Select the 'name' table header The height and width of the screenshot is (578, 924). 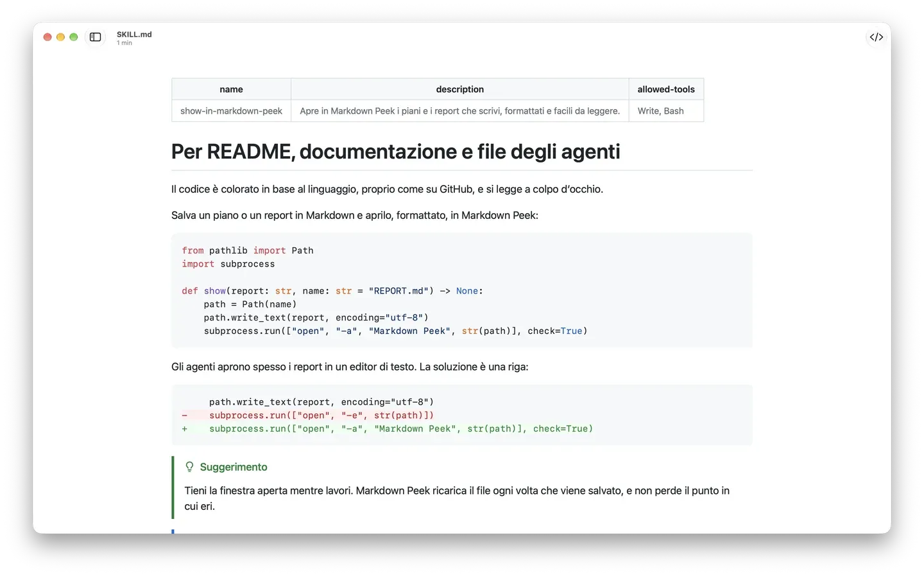231,89
